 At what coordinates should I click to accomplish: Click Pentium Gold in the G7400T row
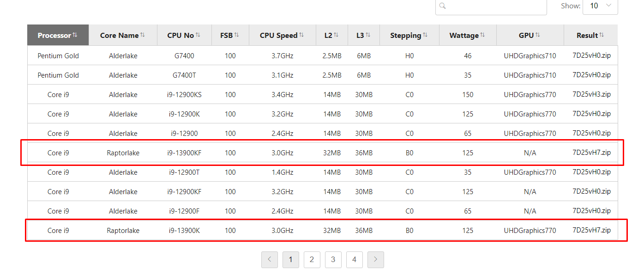(x=58, y=75)
